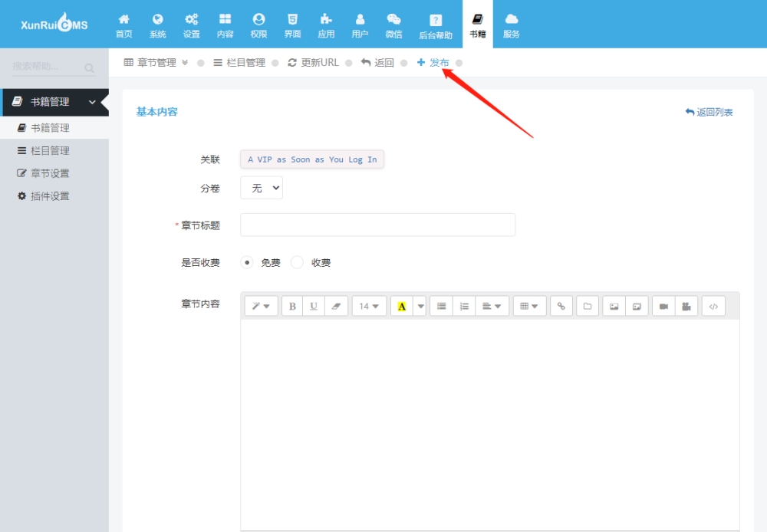Insert an ordered numbered list
767x532 pixels.
coord(464,306)
